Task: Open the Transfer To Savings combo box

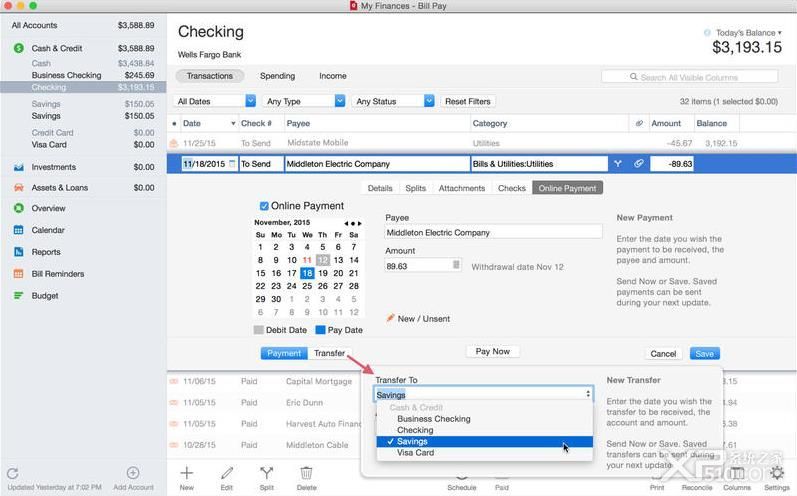Action: 483,394
